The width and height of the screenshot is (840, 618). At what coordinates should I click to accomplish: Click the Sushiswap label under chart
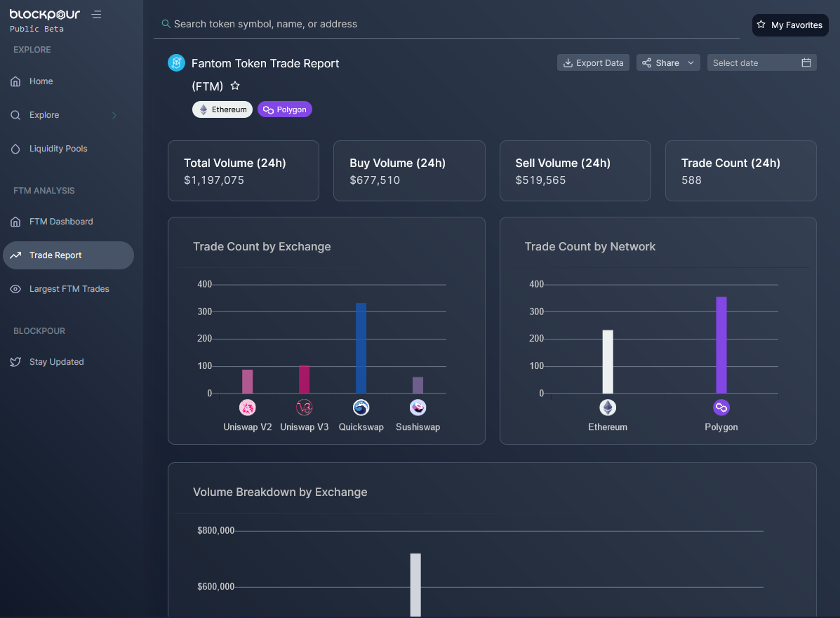[x=418, y=427]
